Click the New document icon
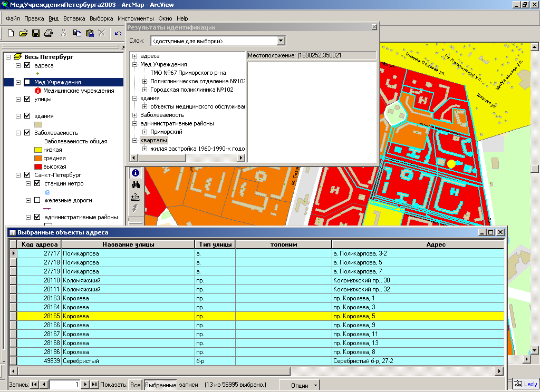 click(11, 33)
